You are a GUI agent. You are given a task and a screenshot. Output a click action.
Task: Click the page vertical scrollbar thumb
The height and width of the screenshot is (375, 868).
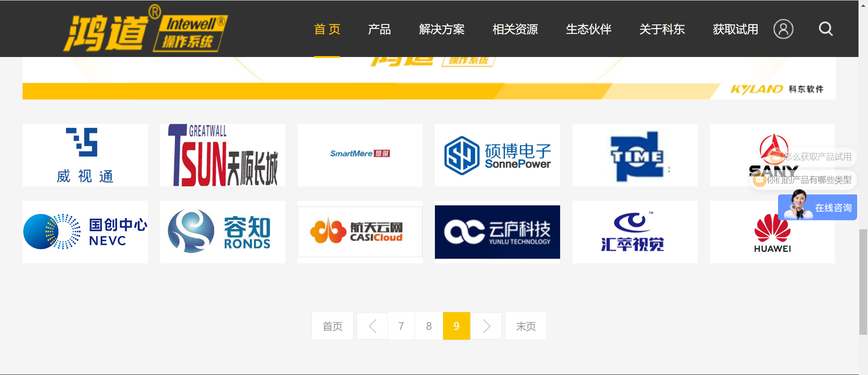point(863,282)
